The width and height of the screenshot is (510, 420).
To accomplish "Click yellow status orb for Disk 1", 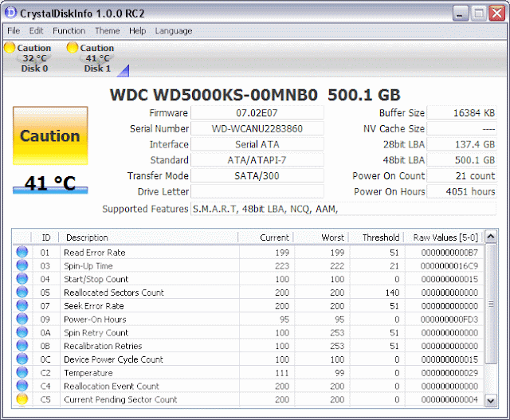I will (x=73, y=48).
